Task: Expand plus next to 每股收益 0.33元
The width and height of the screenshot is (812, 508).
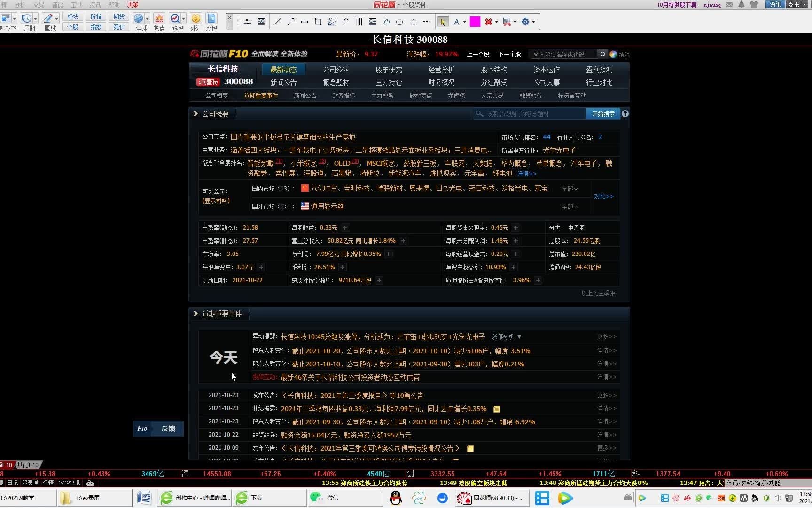Action: pos(344,228)
